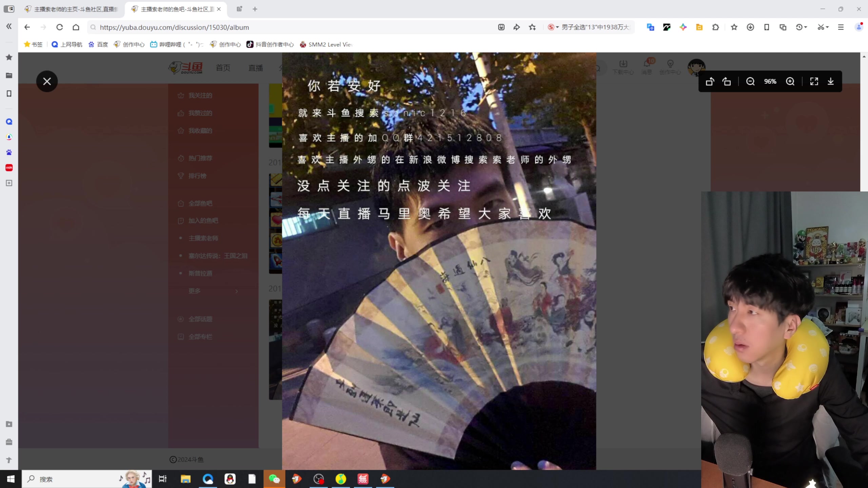The image size is (868, 488).
Task: Open 书签 bookmarks folder
Action: click(x=33, y=44)
